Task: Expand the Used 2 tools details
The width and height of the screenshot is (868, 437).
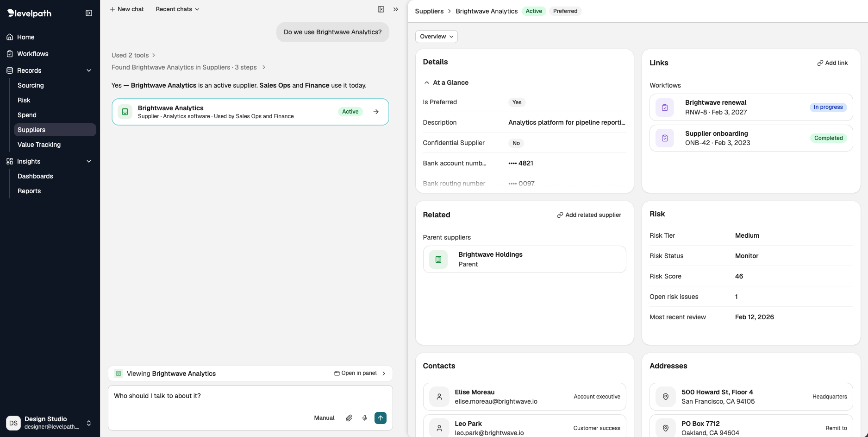Action: tap(133, 55)
